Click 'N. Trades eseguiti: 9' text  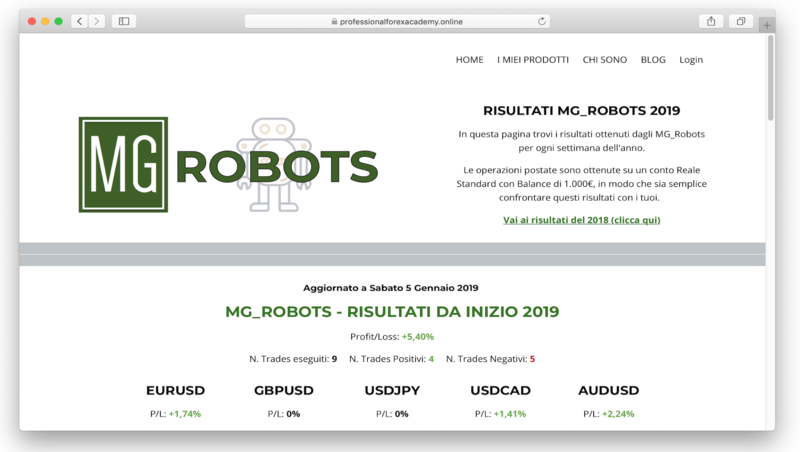(x=293, y=359)
